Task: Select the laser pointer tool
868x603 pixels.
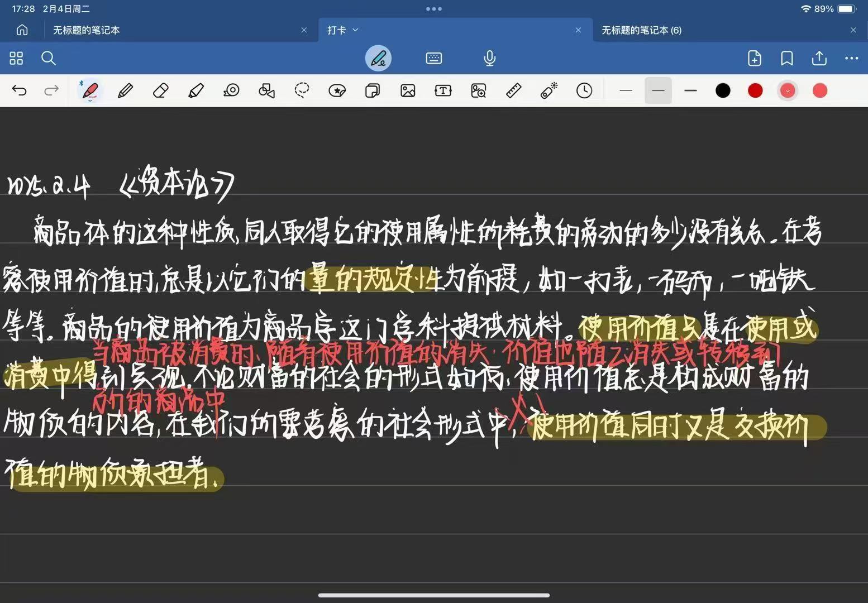Action: coord(549,90)
